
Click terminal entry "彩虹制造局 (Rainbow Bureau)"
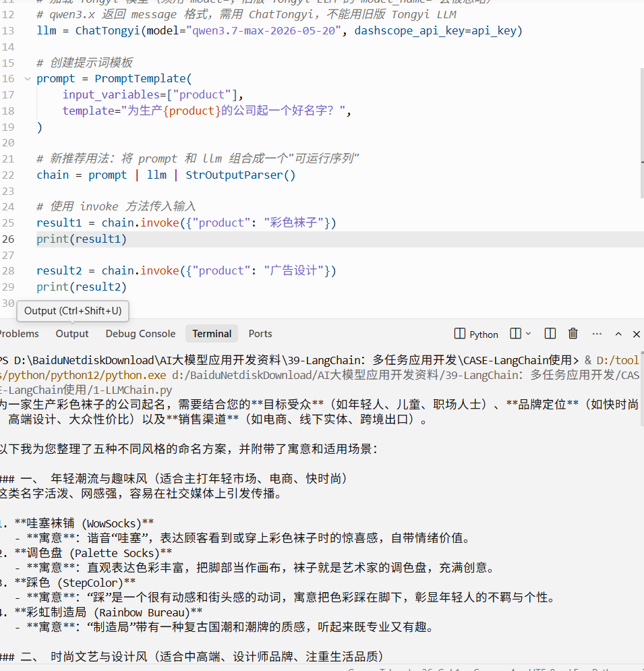[109, 613]
